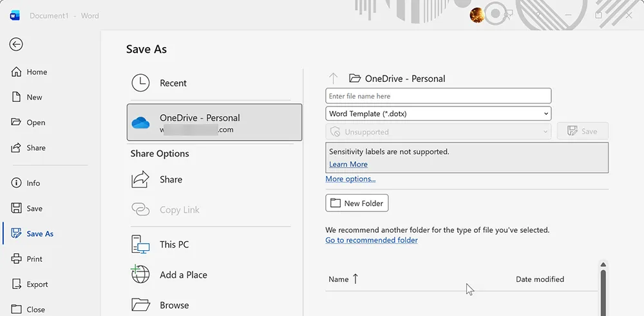644x316 pixels.
Task: Click the up-one-level arrow beside OneDrive path
Action: pos(333,79)
